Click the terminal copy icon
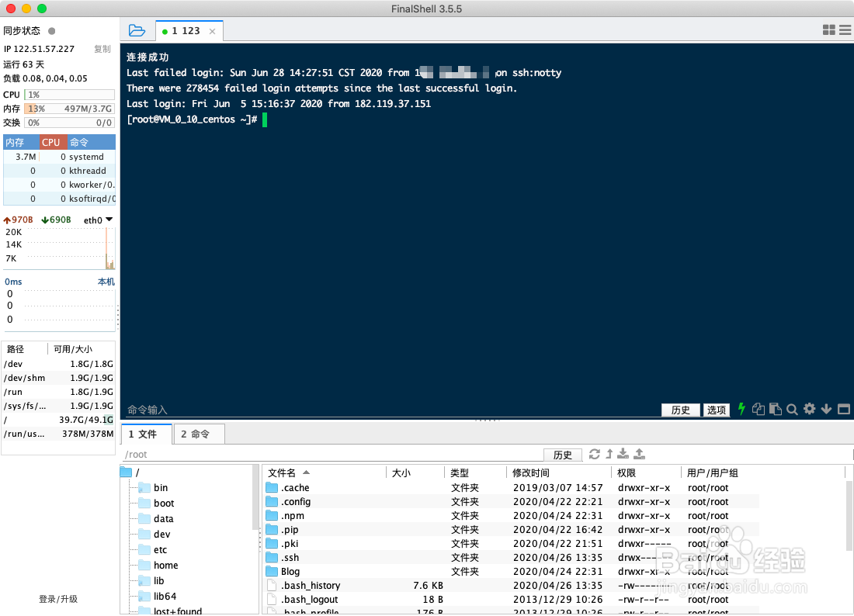 (x=759, y=409)
